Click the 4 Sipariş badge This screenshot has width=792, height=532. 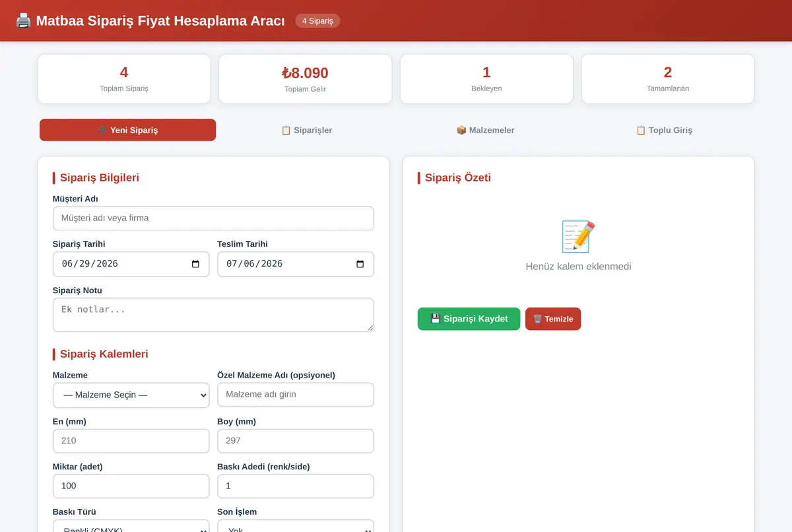(x=317, y=21)
